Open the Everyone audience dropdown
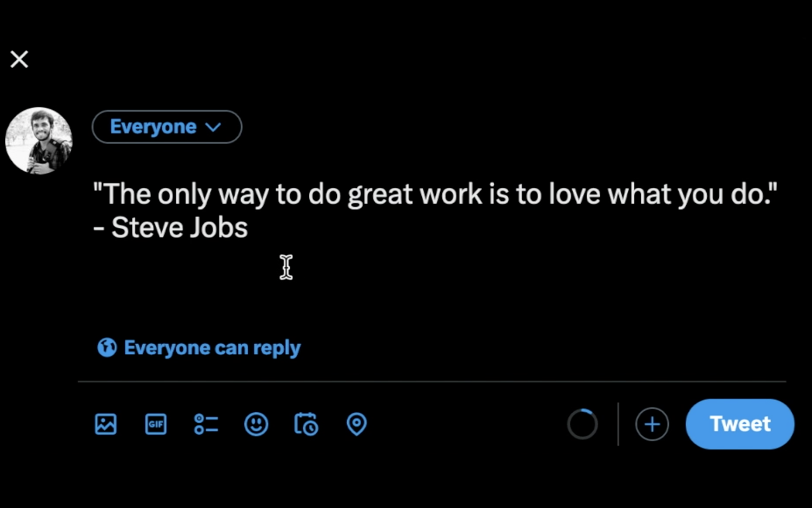This screenshot has height=508, width=812. point(166,127)
